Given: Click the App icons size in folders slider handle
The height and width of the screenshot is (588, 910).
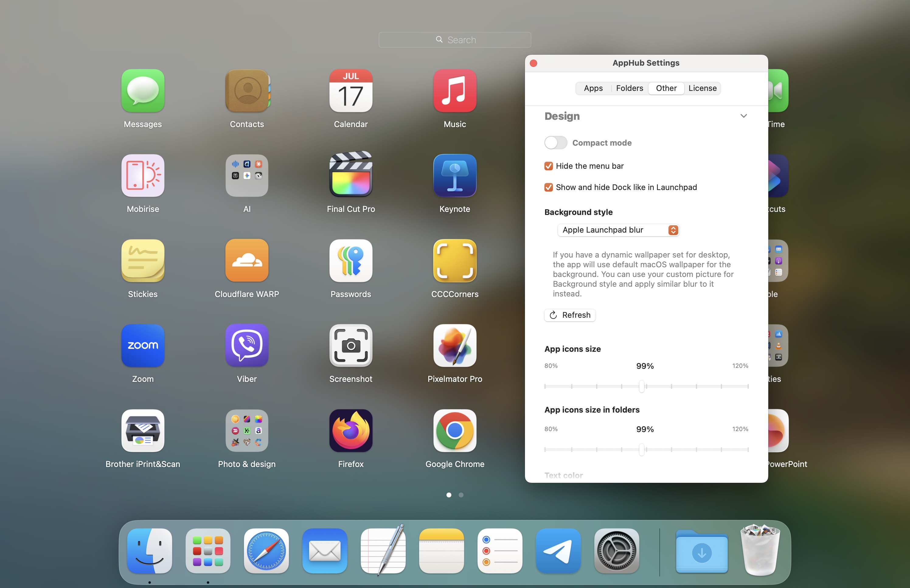Looking at the screenshot, I should tap(641, 449).
